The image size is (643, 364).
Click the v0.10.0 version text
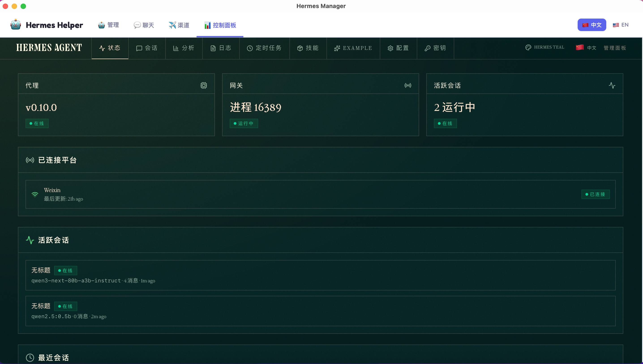pos(41,108)
